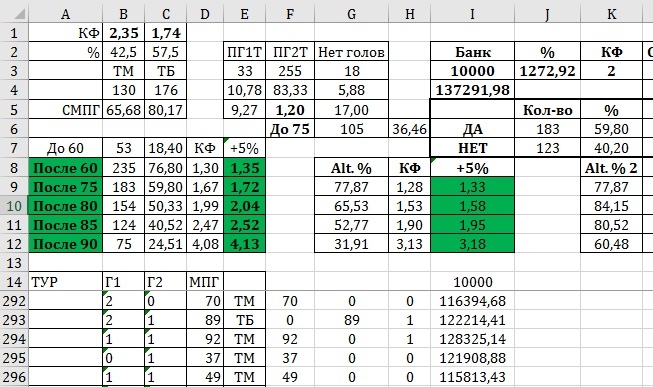Viewport: 653px width, 387px height.
Task: Click the До 75 label cell
Action: tap(290, 129)
